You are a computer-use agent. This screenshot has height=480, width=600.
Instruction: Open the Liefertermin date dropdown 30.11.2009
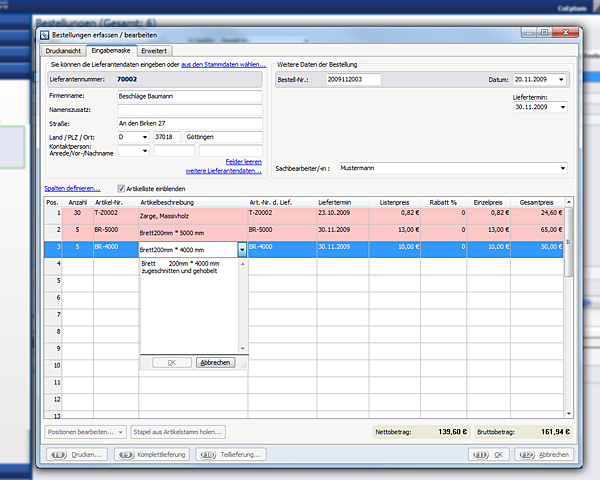562,107
